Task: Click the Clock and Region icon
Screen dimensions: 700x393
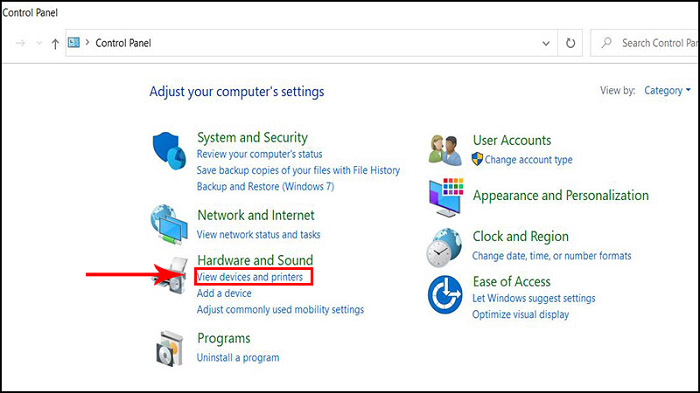Action: pos(444,247)
